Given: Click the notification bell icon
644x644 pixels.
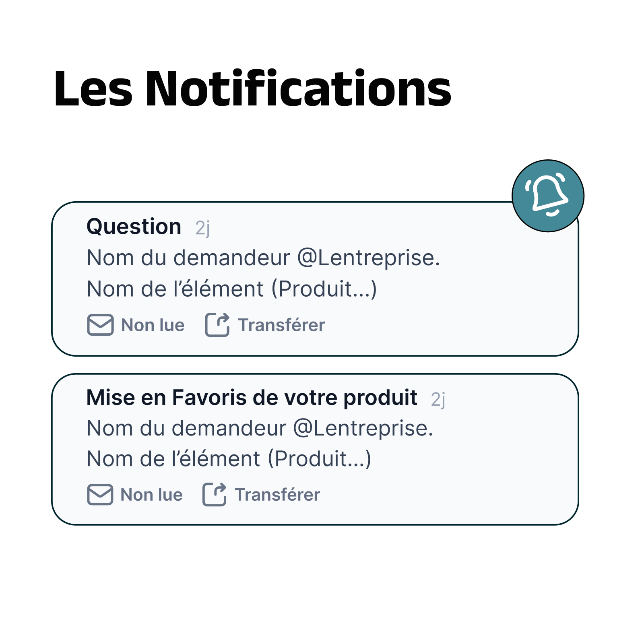Looking at the screenshot, I should pyautogui.click(x=548, y=196).
